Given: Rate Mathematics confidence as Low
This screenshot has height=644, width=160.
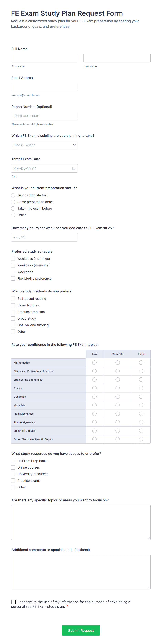Looking at the screenshot, I should tap(94, 363).
